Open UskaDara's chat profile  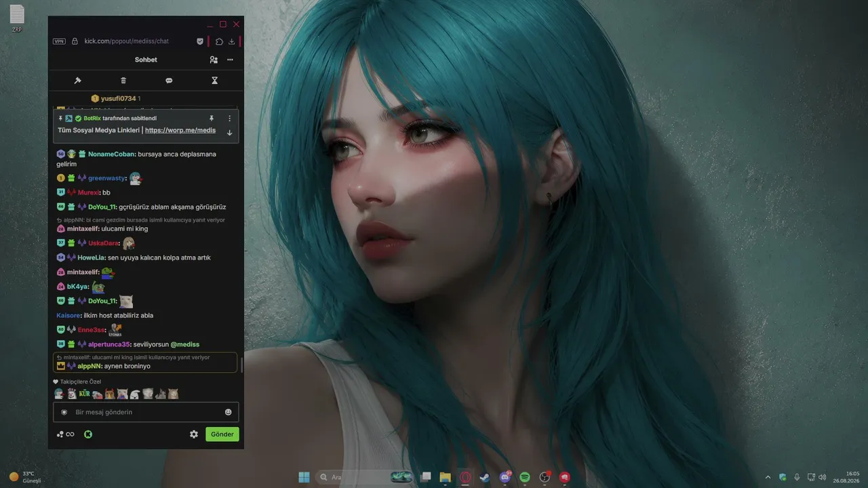pos(104,243)
